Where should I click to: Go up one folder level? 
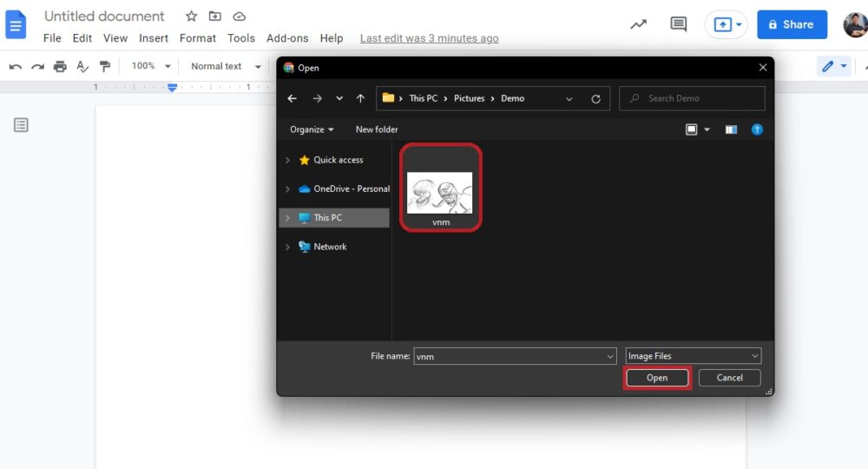(x=360, y=98)
